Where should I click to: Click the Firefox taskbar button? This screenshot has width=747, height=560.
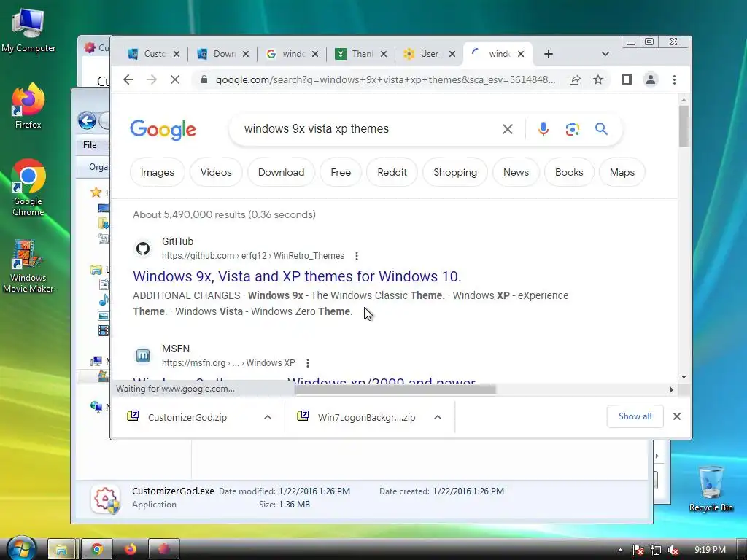[x=130, y=550]
